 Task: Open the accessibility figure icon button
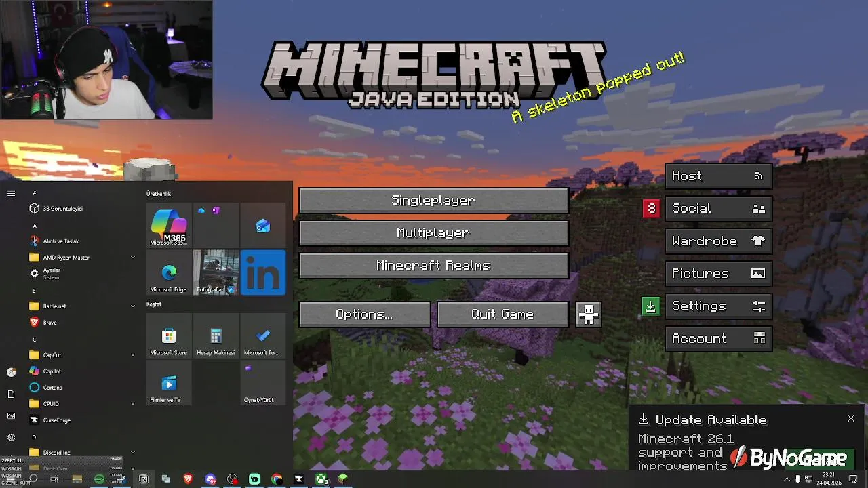pos(588,314)
